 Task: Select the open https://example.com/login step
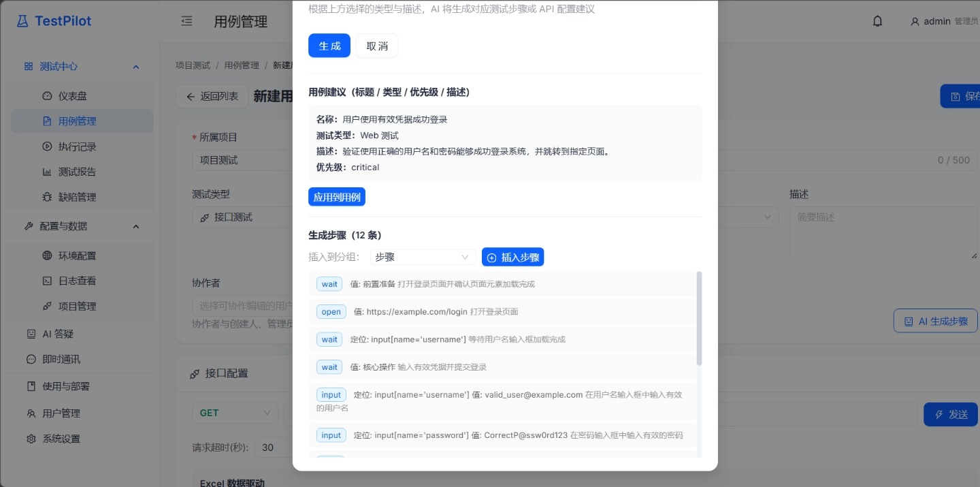tap(502, 312)
